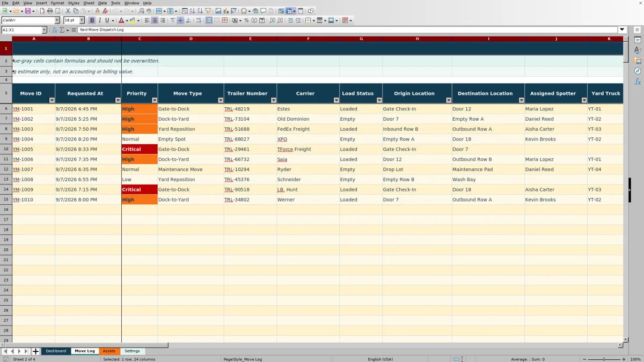Viewport: 644px width, 362px height.
Task: Open the sidebar Functions panel
Action: click(x=638, y=82)
